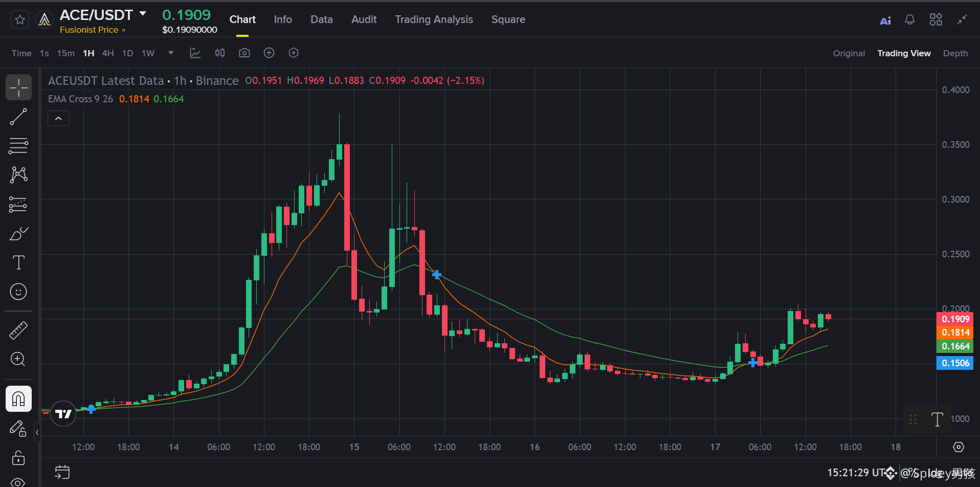Open chart settings hexagon icon
980x487 pixels.
coord(294,53)
